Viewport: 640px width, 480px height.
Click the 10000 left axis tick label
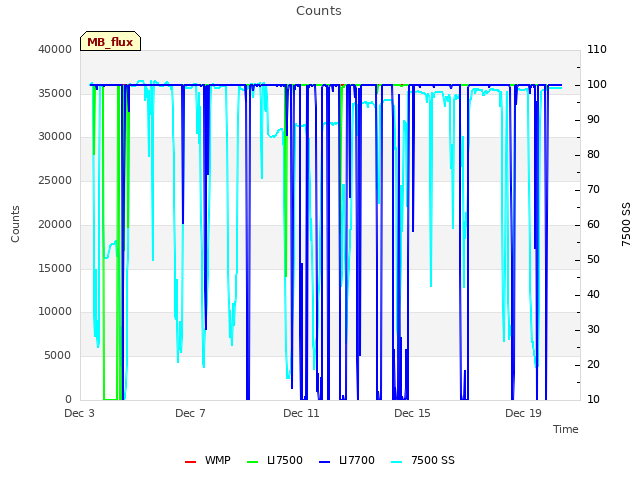[55, 311]
